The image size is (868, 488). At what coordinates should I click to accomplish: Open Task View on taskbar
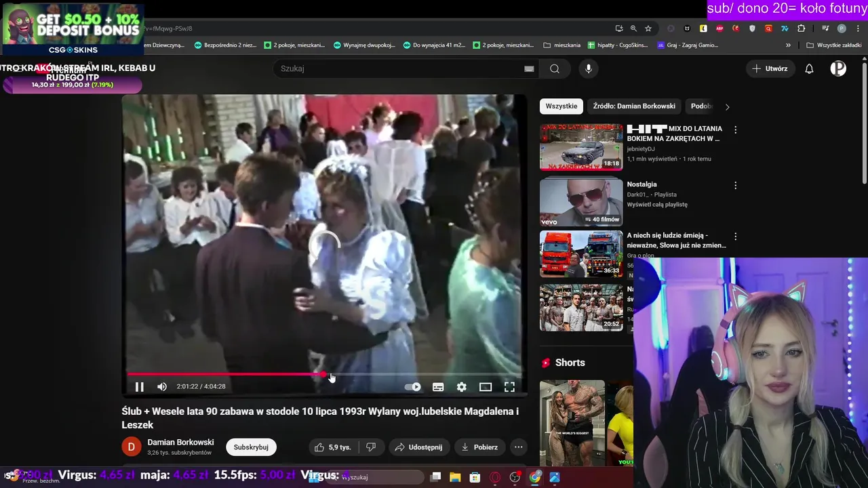436,477
